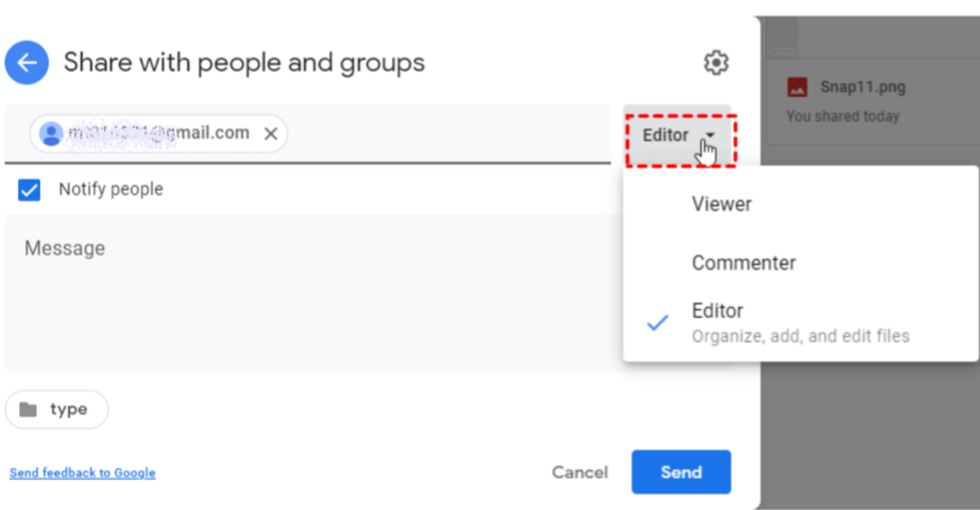Cancel the share dialog

[580, 473]
